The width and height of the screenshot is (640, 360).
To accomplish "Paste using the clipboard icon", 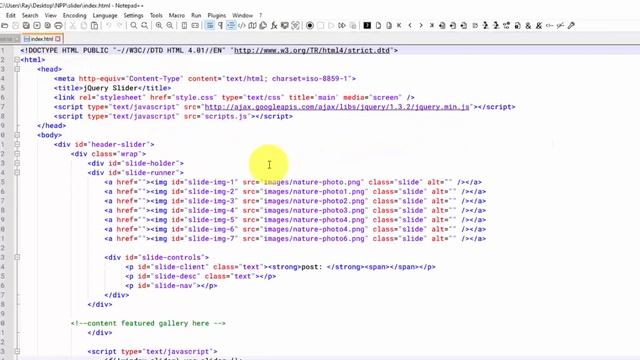I will click(x=94, y=26).
